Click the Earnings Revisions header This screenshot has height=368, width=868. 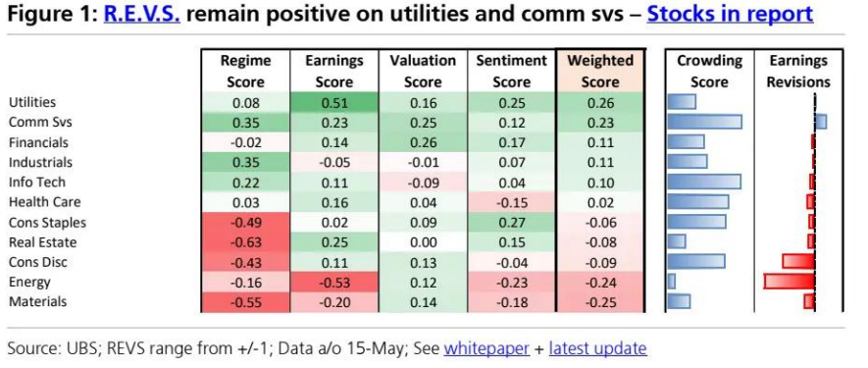pyautogui.click(x=798, y=71)
